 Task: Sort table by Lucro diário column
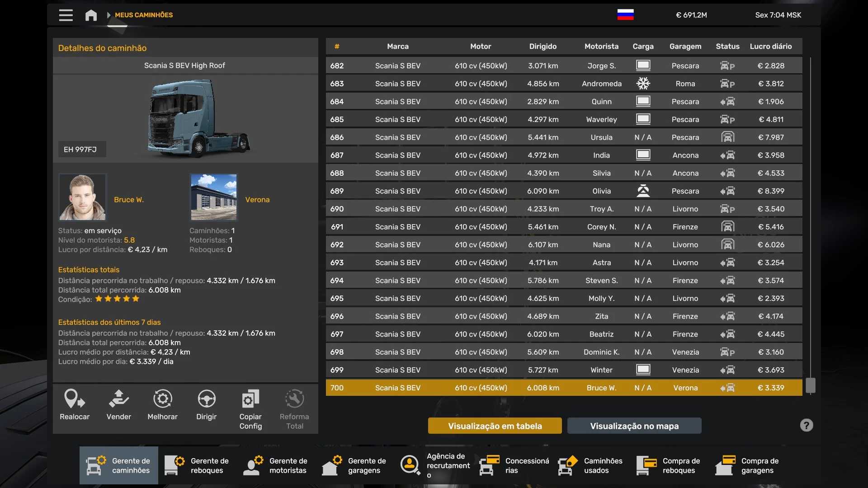(x=770, y=47)
